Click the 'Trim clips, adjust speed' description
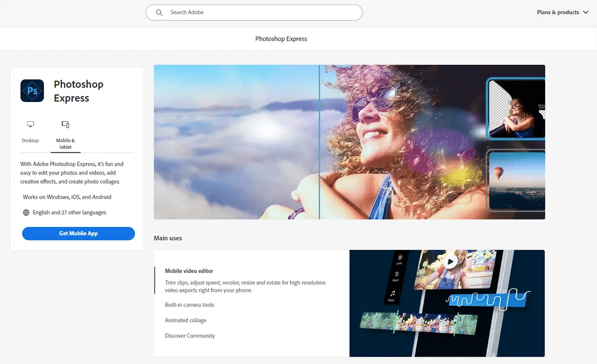597x364 pixels. pyautogui.click(x=245, y=286)
